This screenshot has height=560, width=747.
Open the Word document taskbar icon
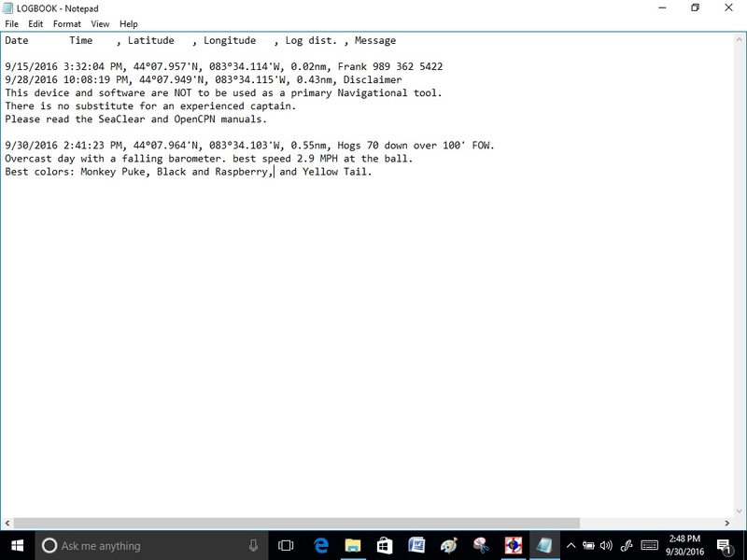pos(416,545)
